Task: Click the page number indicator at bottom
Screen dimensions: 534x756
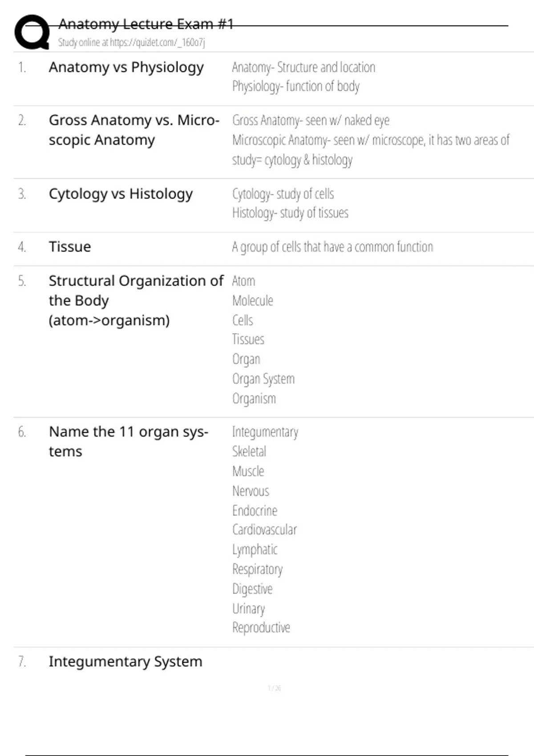Action: click(x=274, y=688)
